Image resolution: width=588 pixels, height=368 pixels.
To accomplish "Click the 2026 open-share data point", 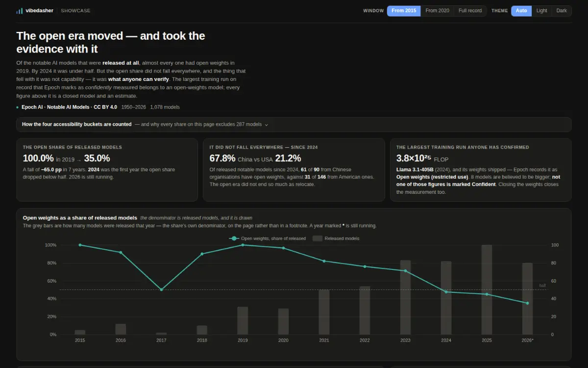I will [527, 303].
